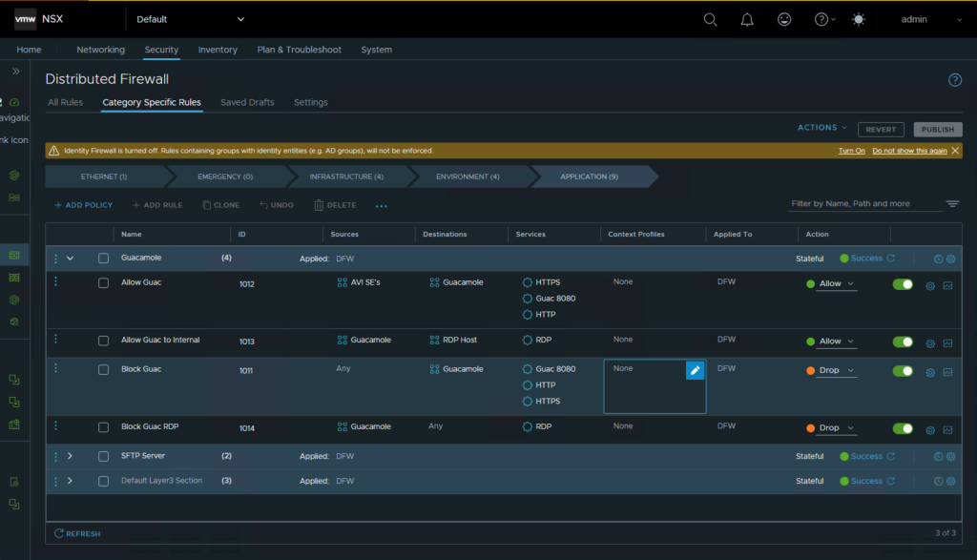Click the pencil edit icon in Block Guac row
This screenshot has width=977, height=560.
[695, 370]
